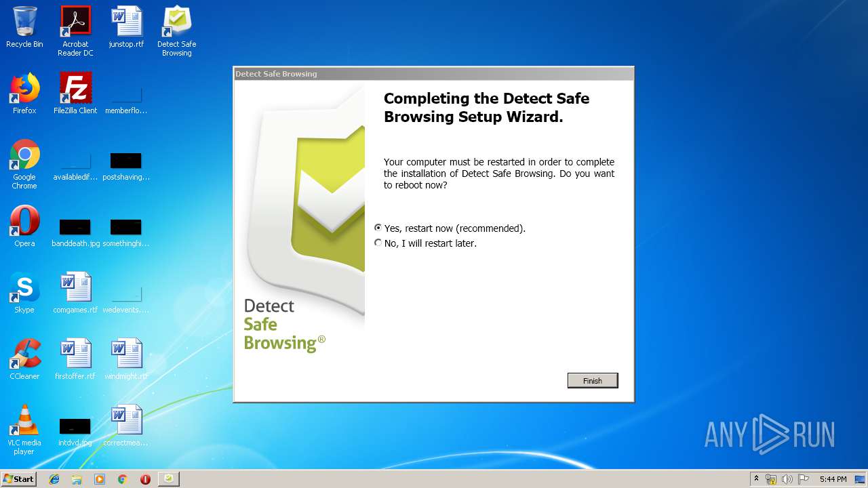The width and height of the screenshot is (868, 488).
Task: Select intdvd.jpg image file
Action: click(75, 432)
